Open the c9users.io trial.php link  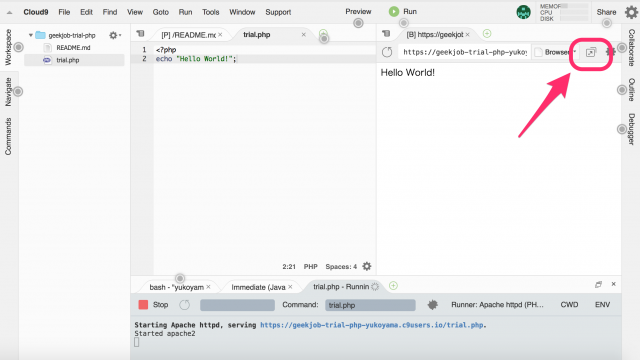click(372, 325)
